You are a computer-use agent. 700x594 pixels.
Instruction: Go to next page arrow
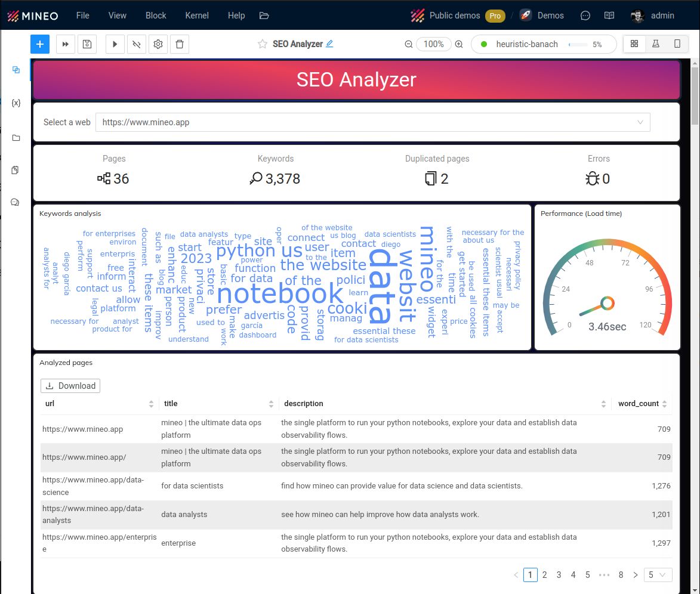point(636,575)
